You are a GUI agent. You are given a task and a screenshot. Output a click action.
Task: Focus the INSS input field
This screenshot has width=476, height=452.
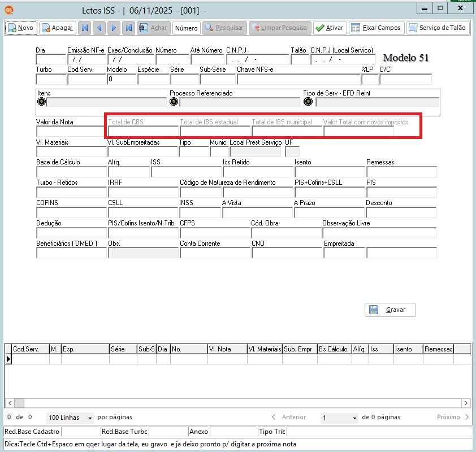pyautogui.click(x=200, y=212)
